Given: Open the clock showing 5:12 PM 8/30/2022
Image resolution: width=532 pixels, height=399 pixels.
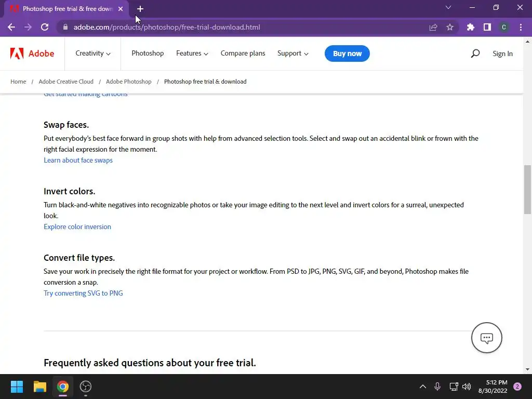Looking at the screenshot, I should pyautogui.click(x=493, y=387).
